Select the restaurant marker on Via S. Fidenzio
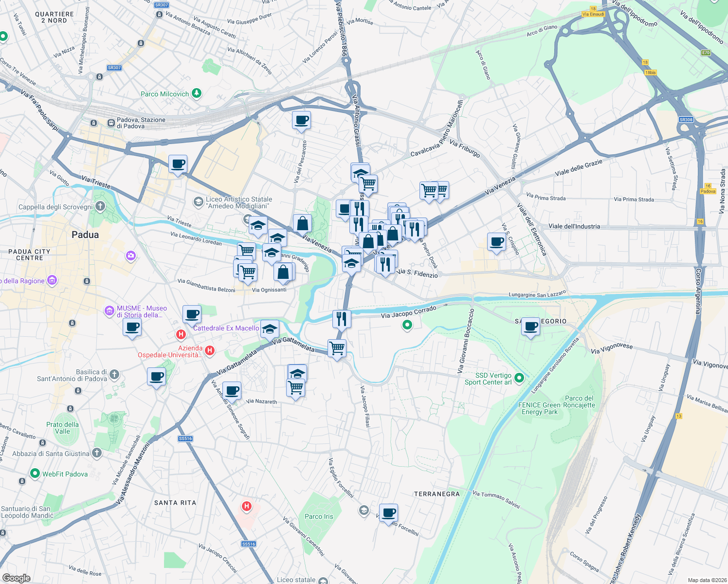The image size is (728, 584). coord(385,263)
